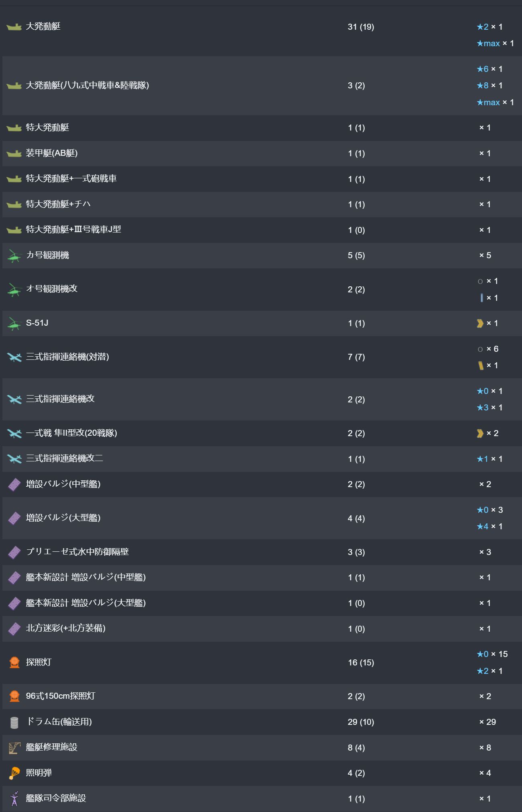The image size is (522, 812).
Task: Click the autogyro icon next to カ号観測機
Action: click(14, 256)
